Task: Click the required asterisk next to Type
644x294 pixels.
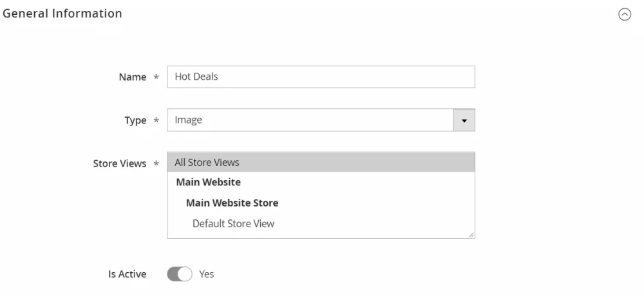Action: pos(156,121)
